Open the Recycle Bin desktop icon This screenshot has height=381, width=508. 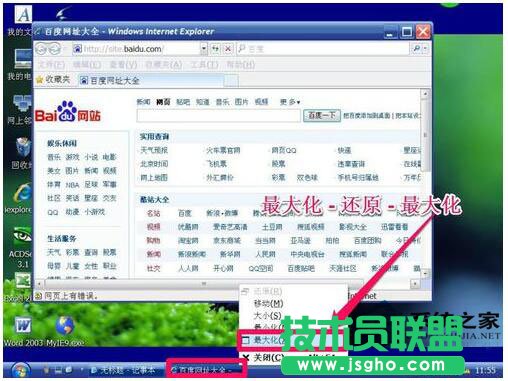tap(22, 153)
